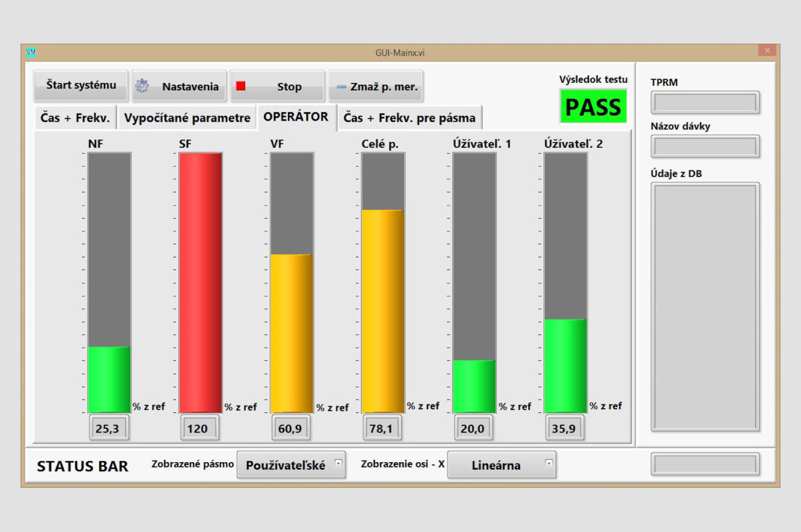The height and width of the screenshot is (532, 801).
Task: Select the VF numeric value field 60,9
Action: click(290, 428)
